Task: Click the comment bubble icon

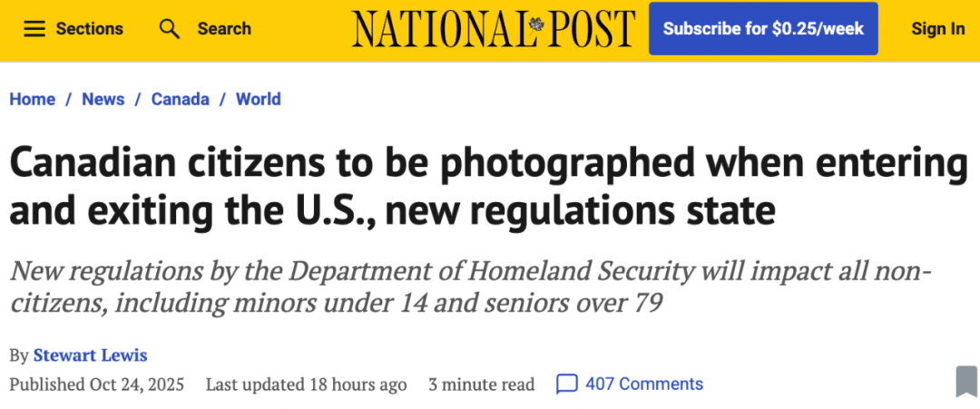Action: [566, 385]
